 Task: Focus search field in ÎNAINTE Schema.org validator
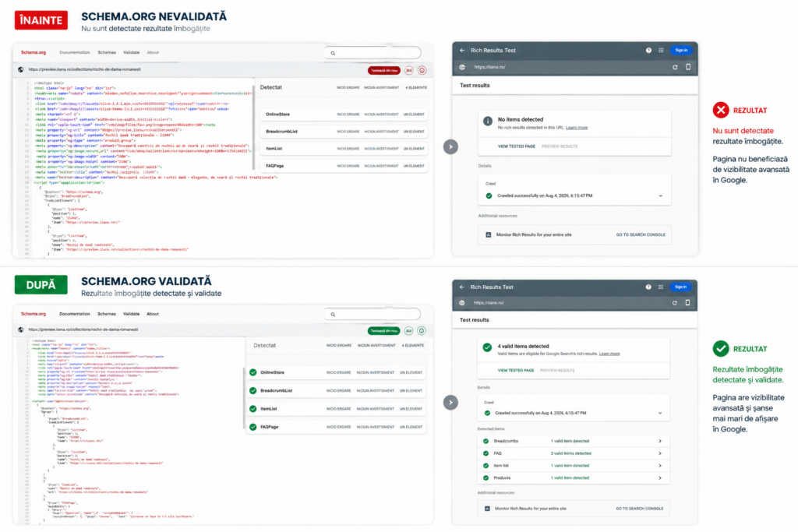(373, 53)
